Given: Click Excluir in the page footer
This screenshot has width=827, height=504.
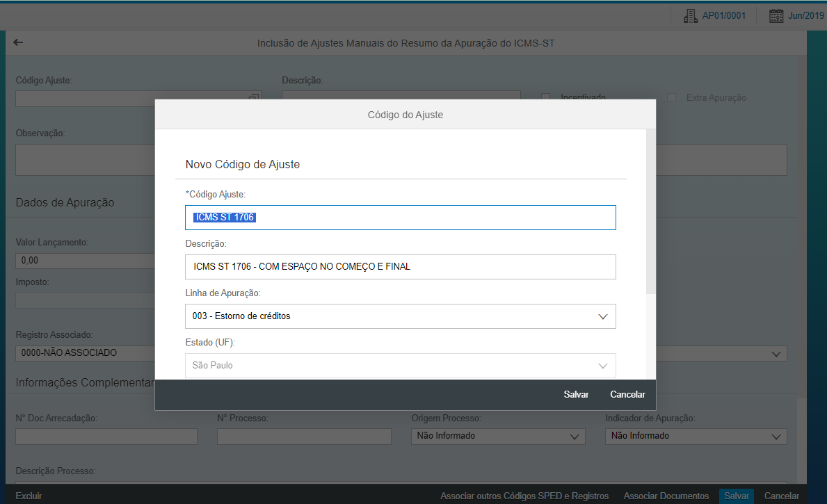Looking at the screenshot, I should [29, 496].
